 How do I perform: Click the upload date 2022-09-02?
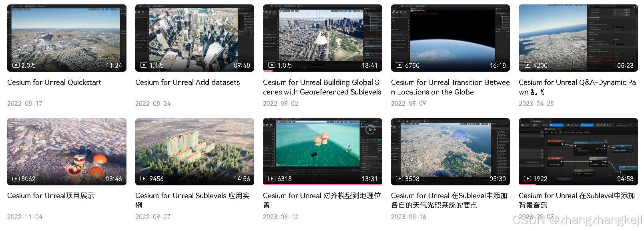pos(281,103)
